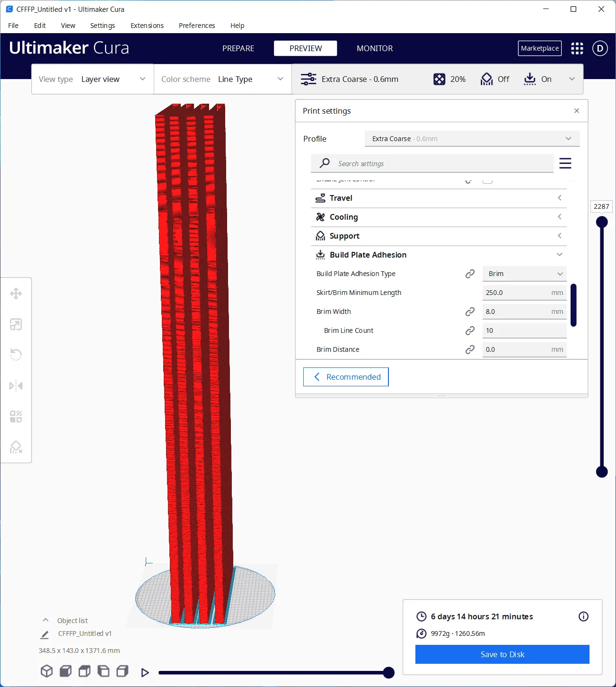Open the File menu
The image size is (616, 687).
pos(13,26)
